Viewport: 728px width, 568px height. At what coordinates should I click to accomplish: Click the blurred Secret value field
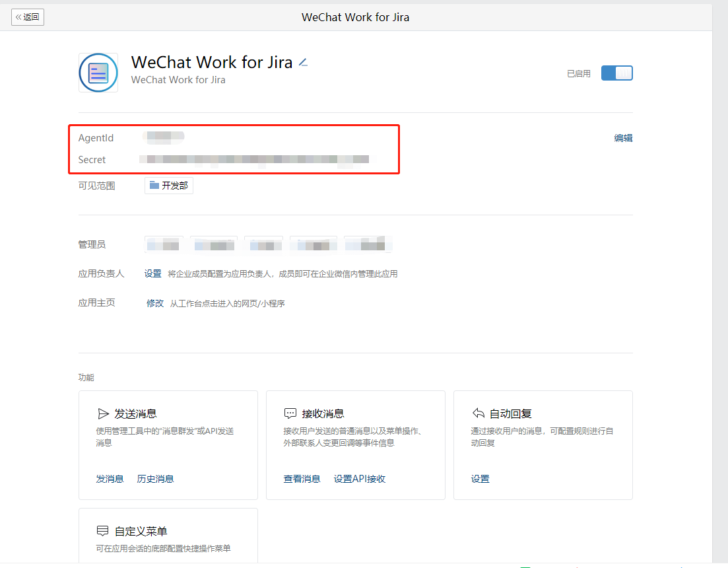pyautogui.click(x=257, y=159)
